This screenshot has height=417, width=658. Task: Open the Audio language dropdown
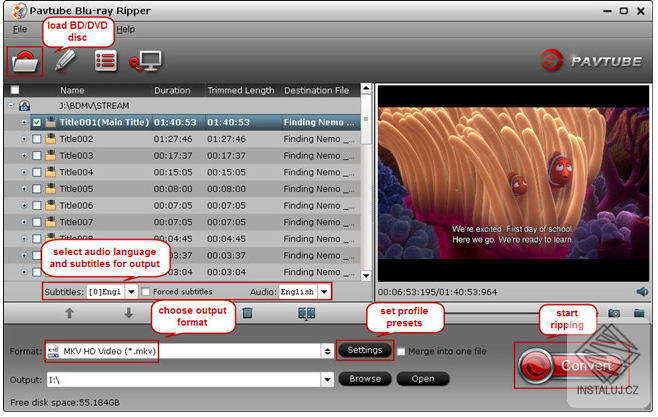[324, 292]
